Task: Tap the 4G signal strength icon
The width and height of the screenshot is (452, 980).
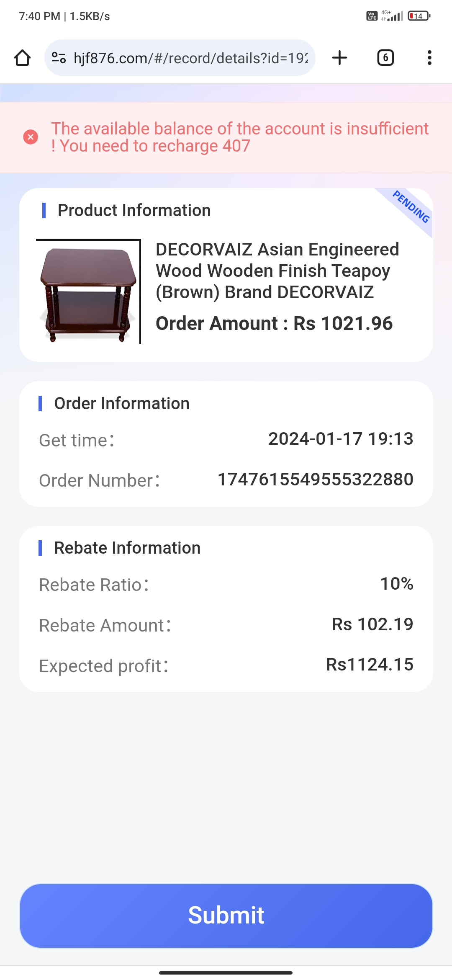Action: point(392,16)
